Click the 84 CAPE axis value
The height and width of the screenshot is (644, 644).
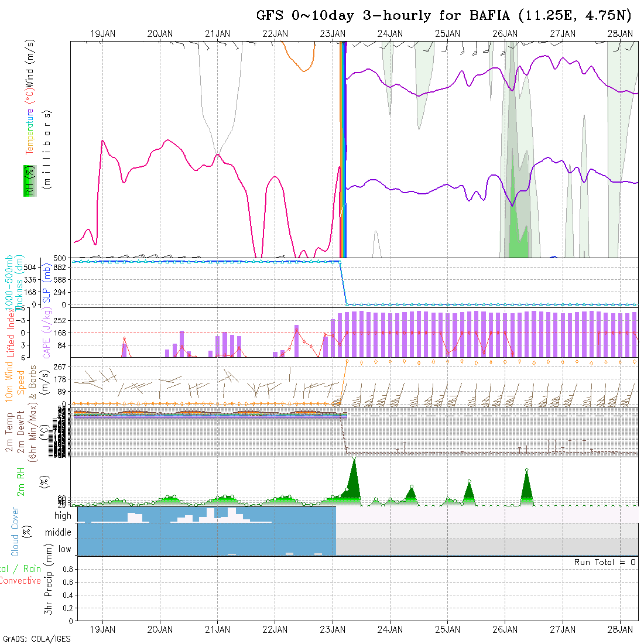click(61, 346)
